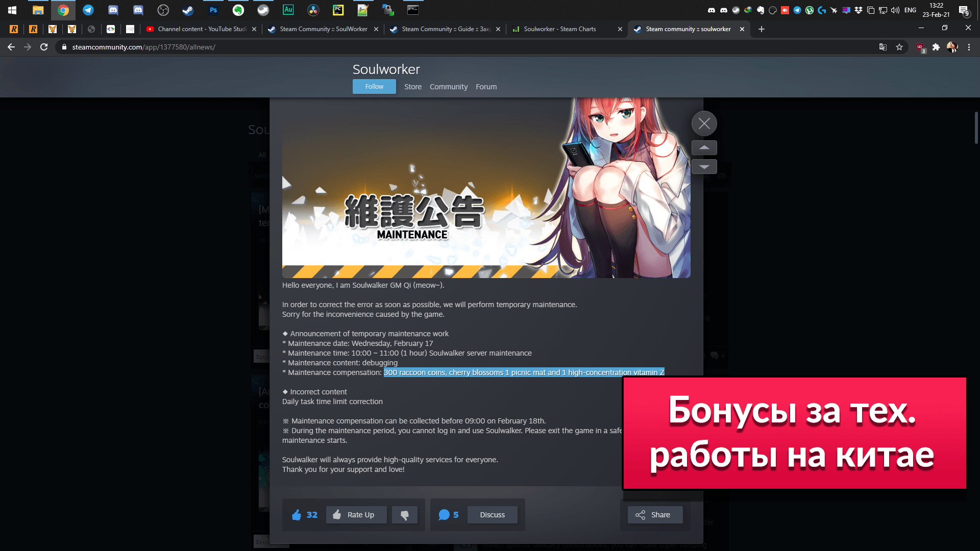Close the news popup with the X
Screen dimensions: 980x551
[x=704, y=123]
